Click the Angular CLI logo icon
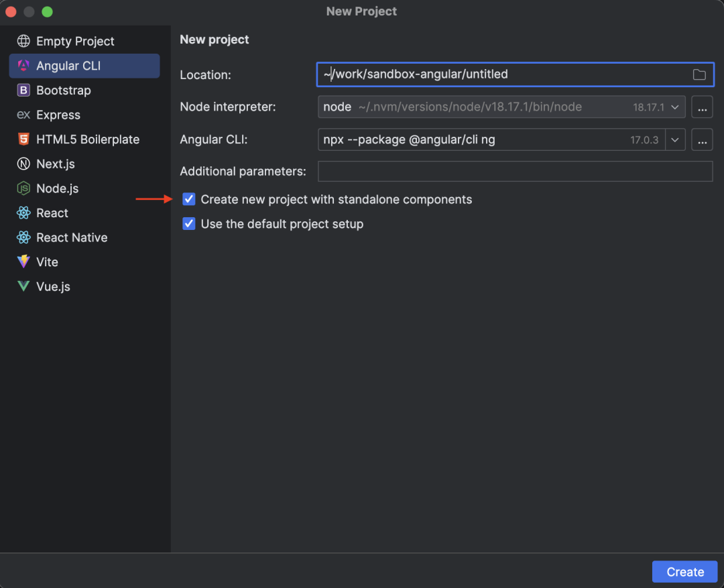This screenshot has width=724, height=588. pyautogui.click(x=23, y=66)
